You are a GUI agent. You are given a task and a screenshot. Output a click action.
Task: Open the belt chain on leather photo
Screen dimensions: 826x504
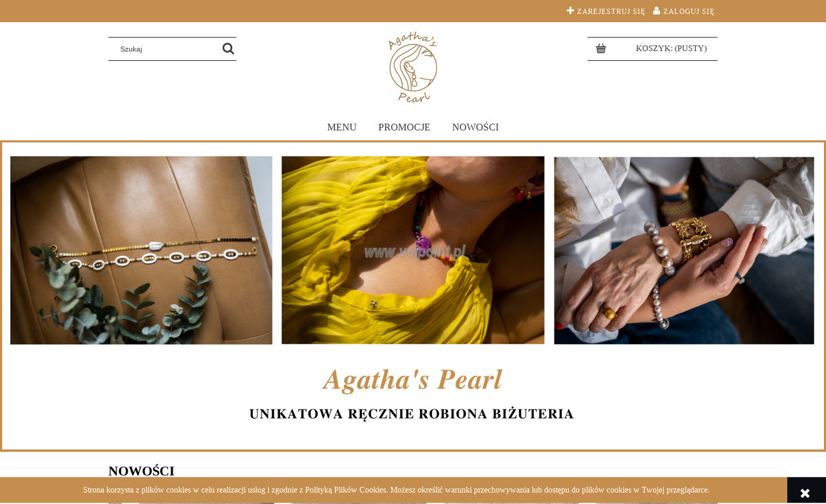[x=141, y=251]
